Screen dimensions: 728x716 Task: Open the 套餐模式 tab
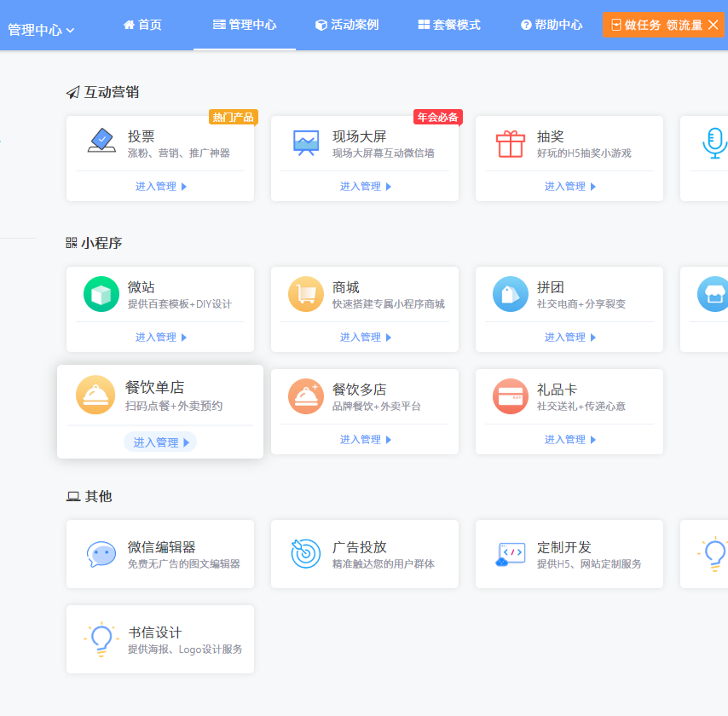(449, 25)
